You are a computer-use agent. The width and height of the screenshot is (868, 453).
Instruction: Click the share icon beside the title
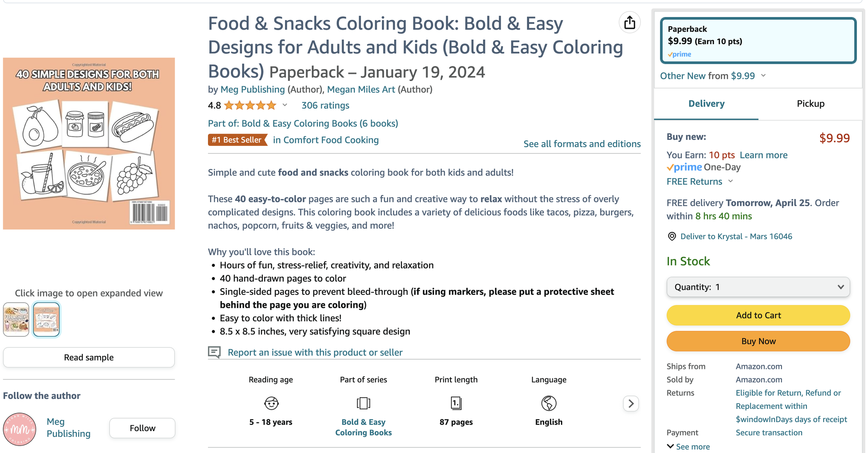629,23
